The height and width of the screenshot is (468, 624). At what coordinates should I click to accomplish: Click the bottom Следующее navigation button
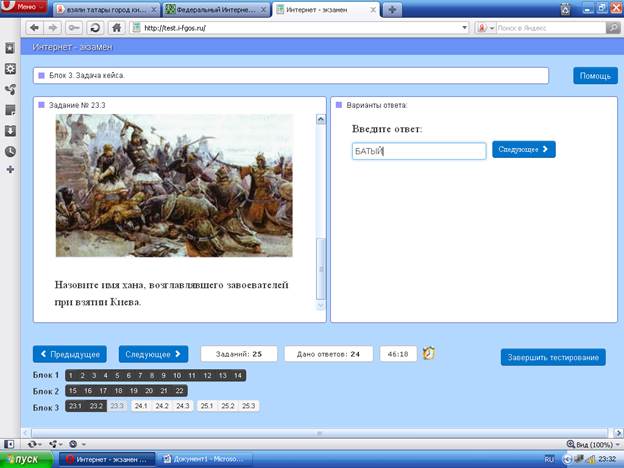click(x=153, y=354)
